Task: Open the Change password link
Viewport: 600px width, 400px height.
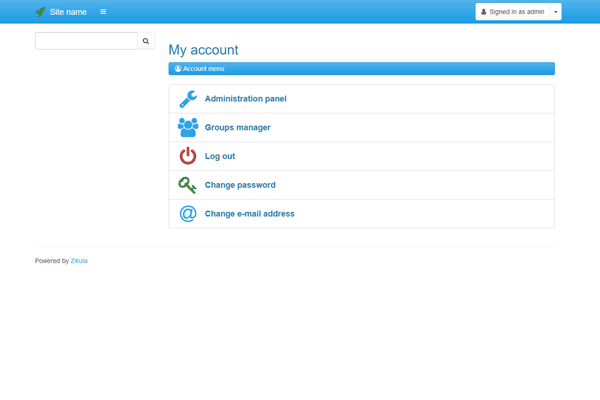Action: click(240, 185)
